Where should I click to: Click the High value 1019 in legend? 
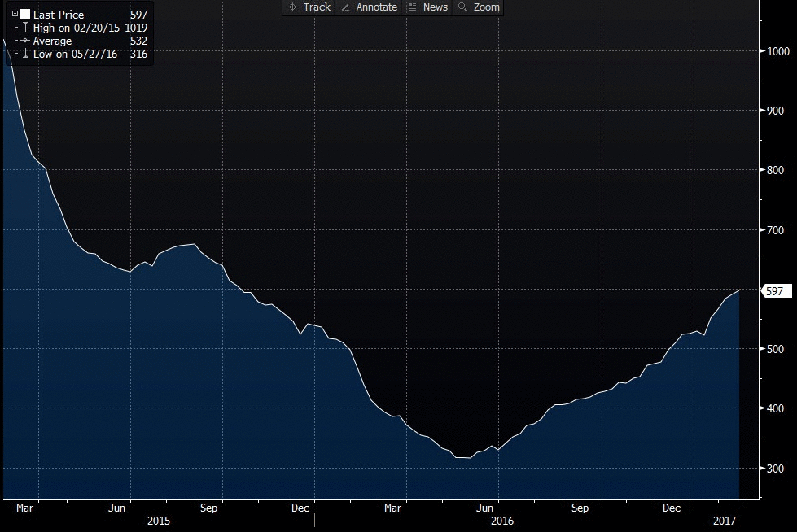point(137,28)
